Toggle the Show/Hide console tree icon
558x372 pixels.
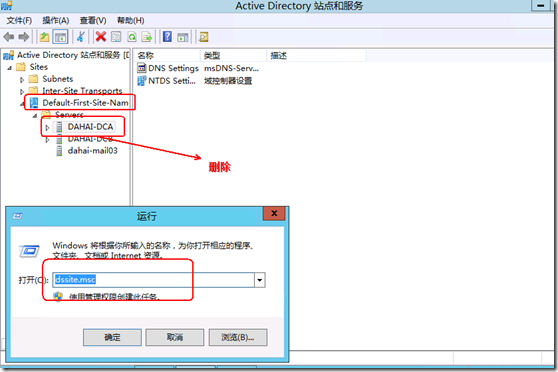[60, 37]
